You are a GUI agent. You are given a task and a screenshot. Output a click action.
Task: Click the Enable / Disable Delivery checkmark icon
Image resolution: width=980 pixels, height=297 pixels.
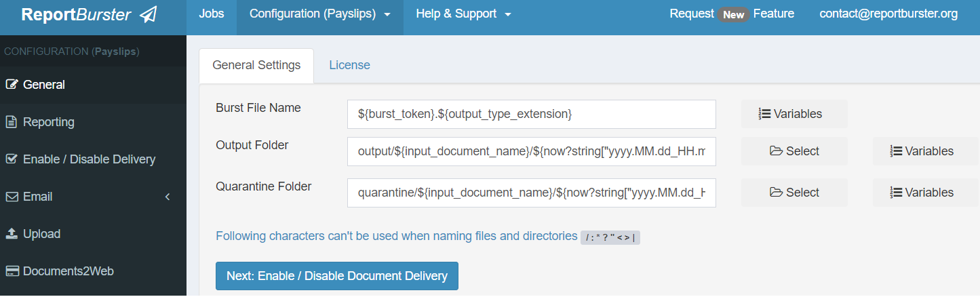coord(12,159)
